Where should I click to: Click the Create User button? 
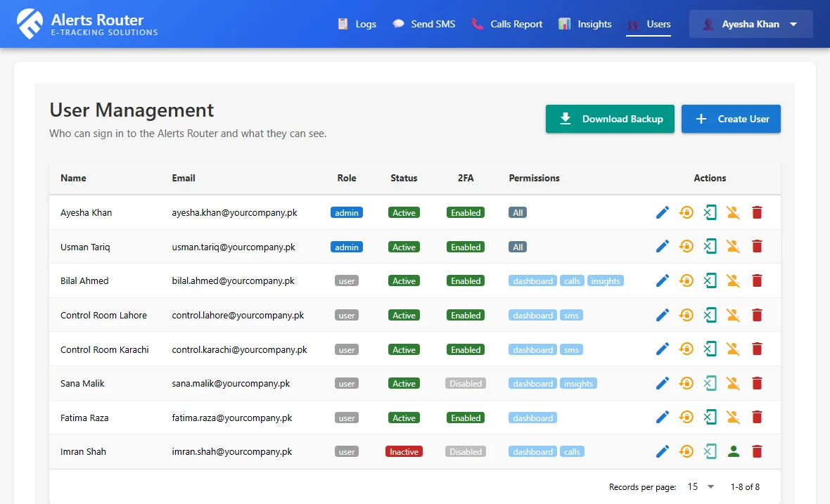[x=731, y=119]
